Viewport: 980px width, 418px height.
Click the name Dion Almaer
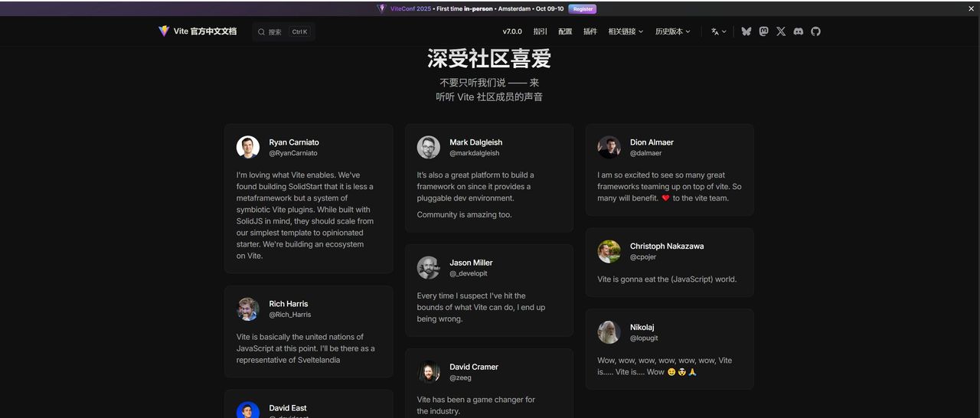coord(652,142)
